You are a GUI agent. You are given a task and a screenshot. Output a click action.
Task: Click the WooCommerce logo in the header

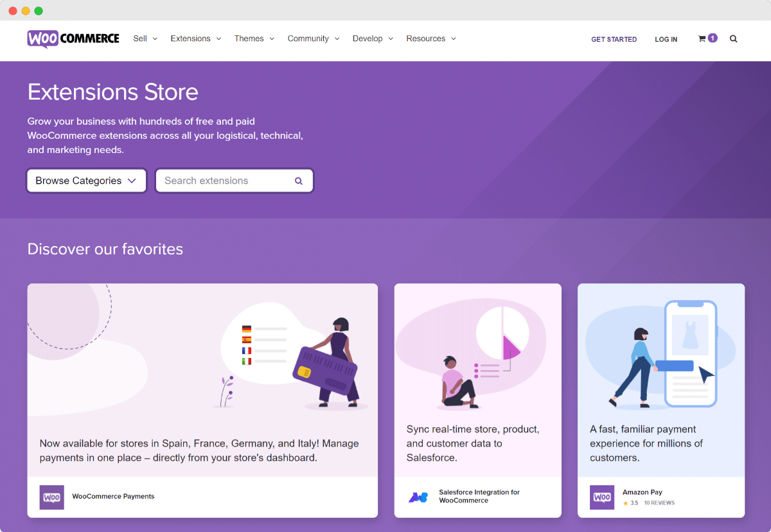(x=73, y=39)
